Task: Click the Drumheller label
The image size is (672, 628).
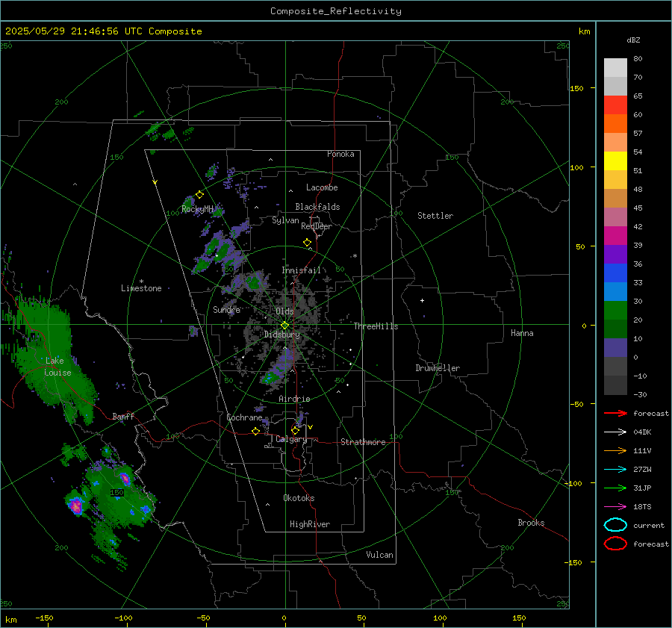Action: pos(438,368)
